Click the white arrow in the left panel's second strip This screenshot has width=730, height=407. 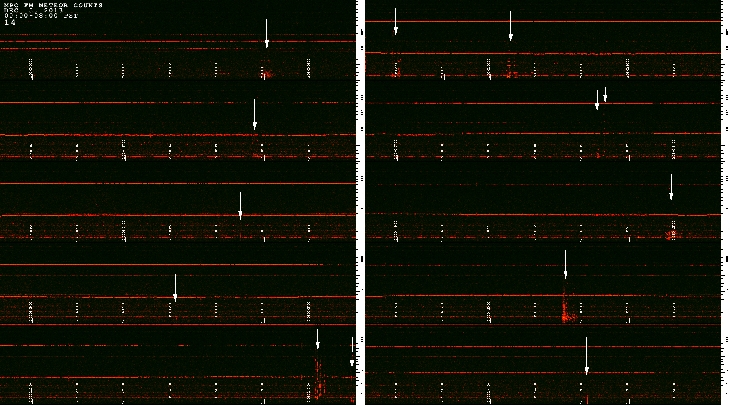coord(255,113)
